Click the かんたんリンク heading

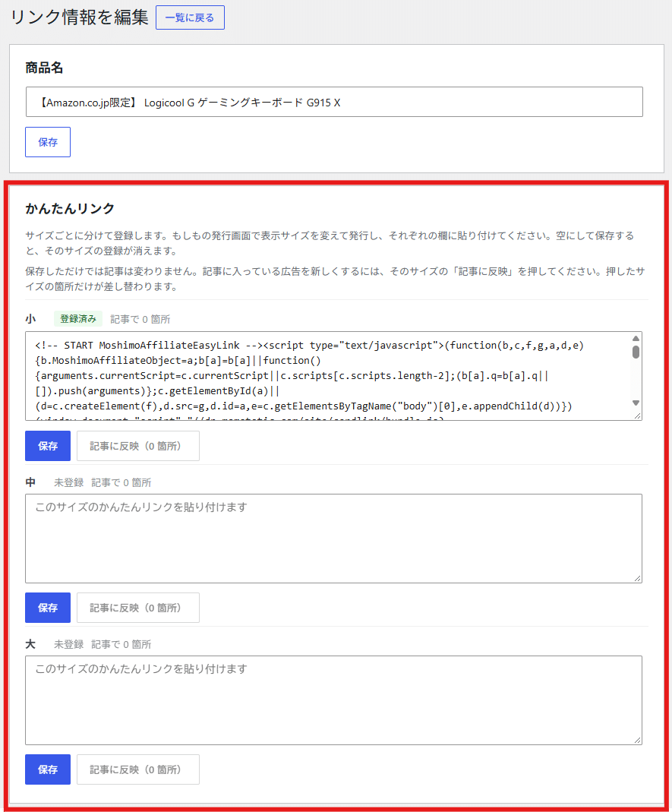(70, 209)
